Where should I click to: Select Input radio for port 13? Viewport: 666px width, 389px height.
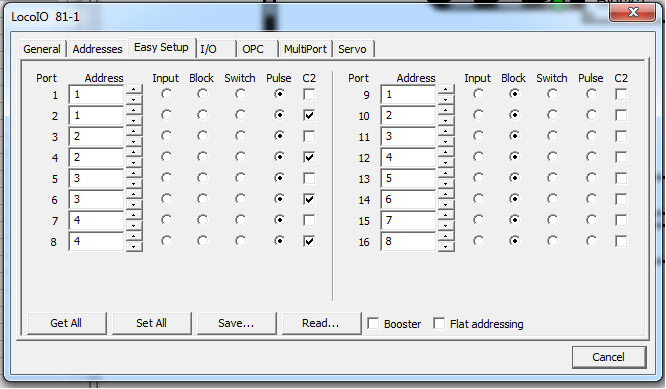[479, 178]
